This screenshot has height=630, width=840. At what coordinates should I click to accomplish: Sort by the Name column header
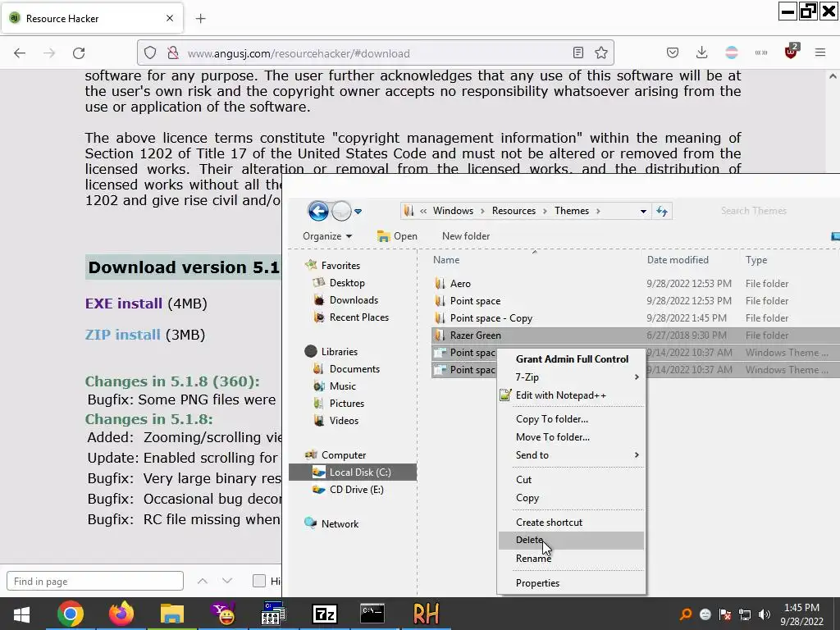(x=446, y=260)
